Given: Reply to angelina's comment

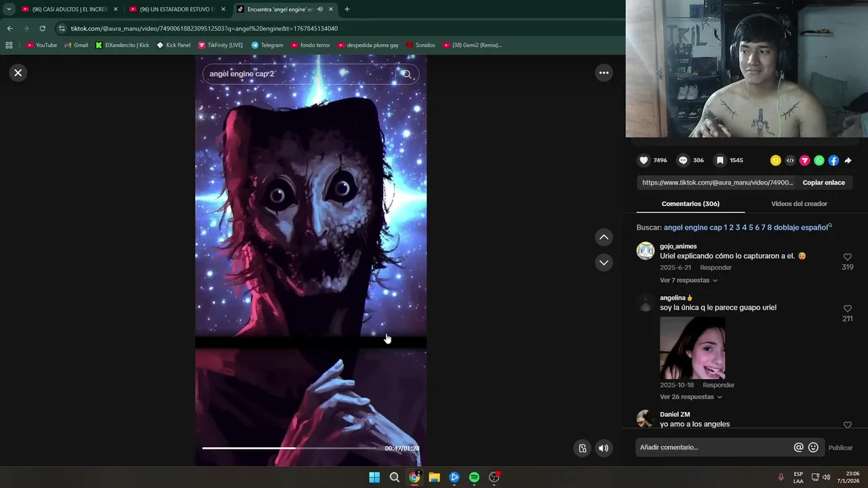Looking at the screenshot, I should click(718, 385).
